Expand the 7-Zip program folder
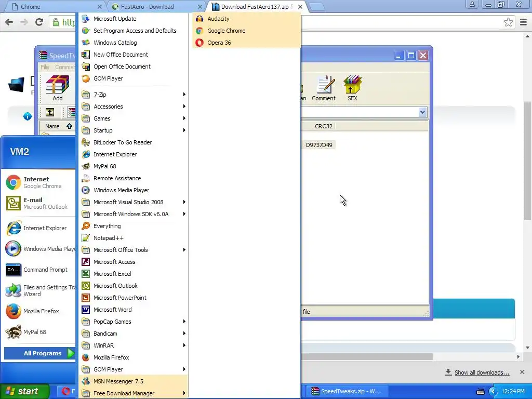 click(134, 95)
